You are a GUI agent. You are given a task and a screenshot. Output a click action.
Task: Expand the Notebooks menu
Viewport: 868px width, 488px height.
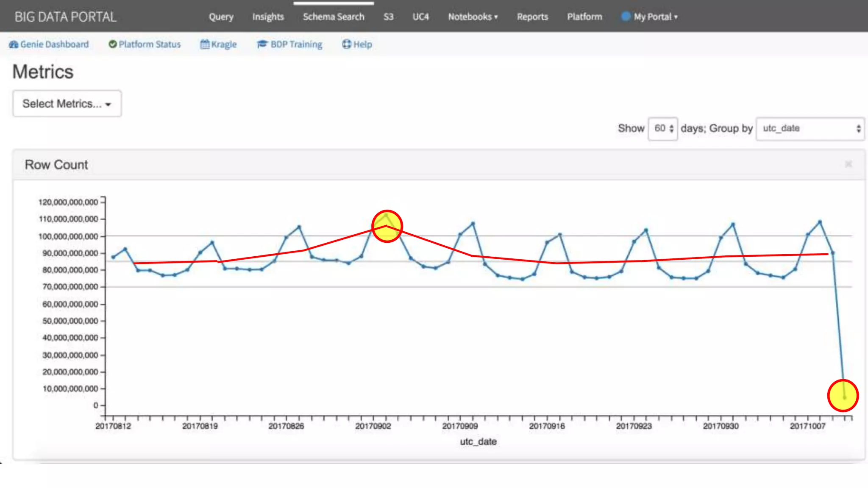(473, 17)
